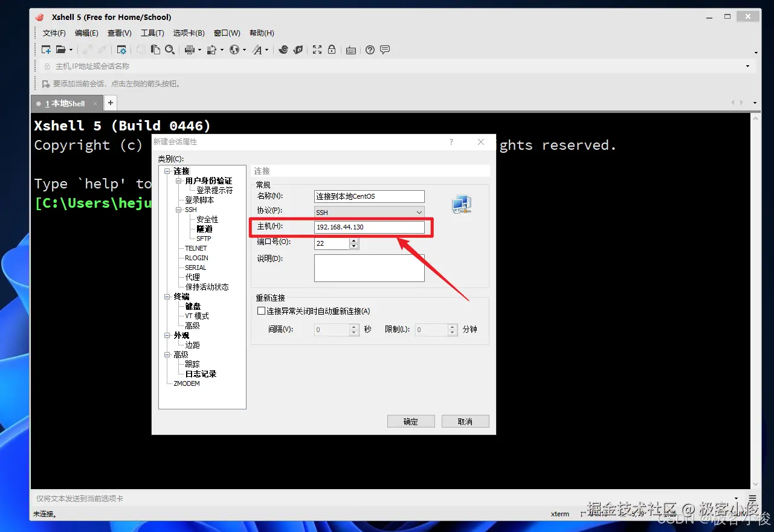Screen dimensions: 774x532
Task: Click the 名称(N) input field
Action: coord(369,196)
